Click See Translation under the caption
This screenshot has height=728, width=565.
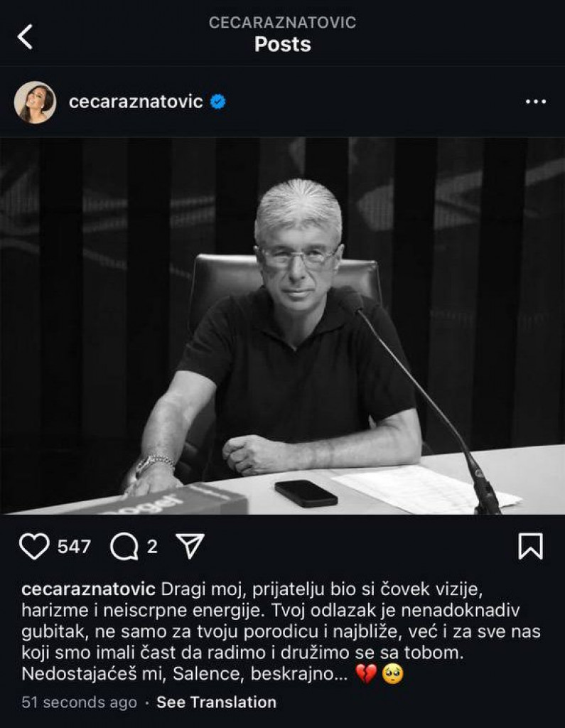(216, 702)
